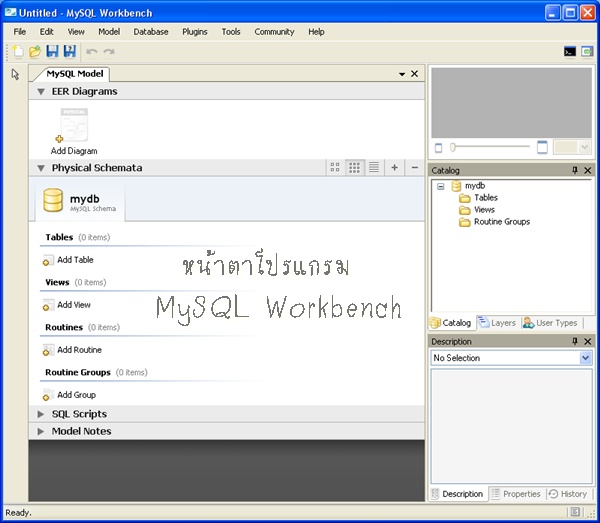Image resolution: width=600 pixels, height=523 pixels.
Task: Adjust the navigator zoom slider handle
Action: point(453,147)
